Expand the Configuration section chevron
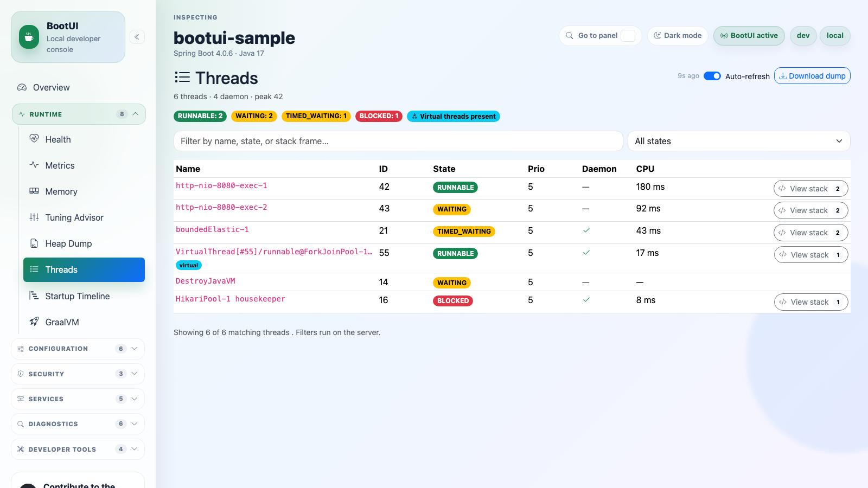 click(x=135, y=349)
